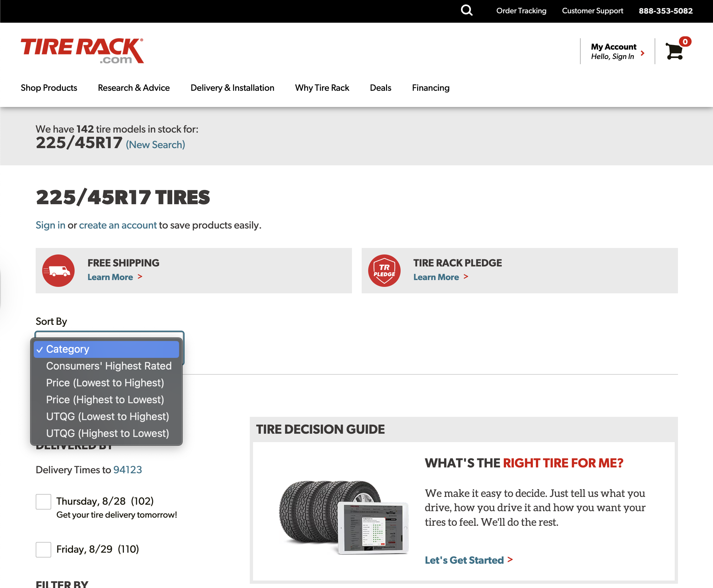Screen dimensions: 713x588
Task: Select Price (Lowest to Highest) sort option
Action: tap(105, 383)
